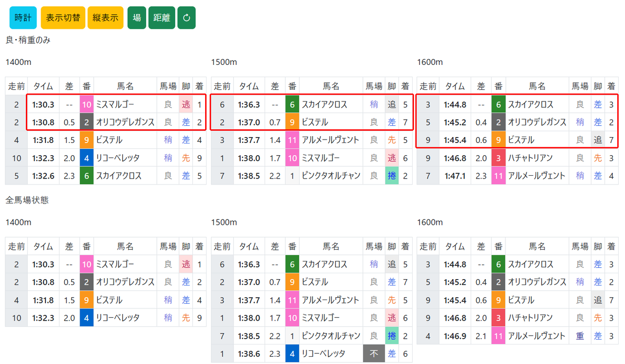Switch to 縦表示 vertical layout
Viewport: 625px width, 364px height.
[x=105, y=18]
